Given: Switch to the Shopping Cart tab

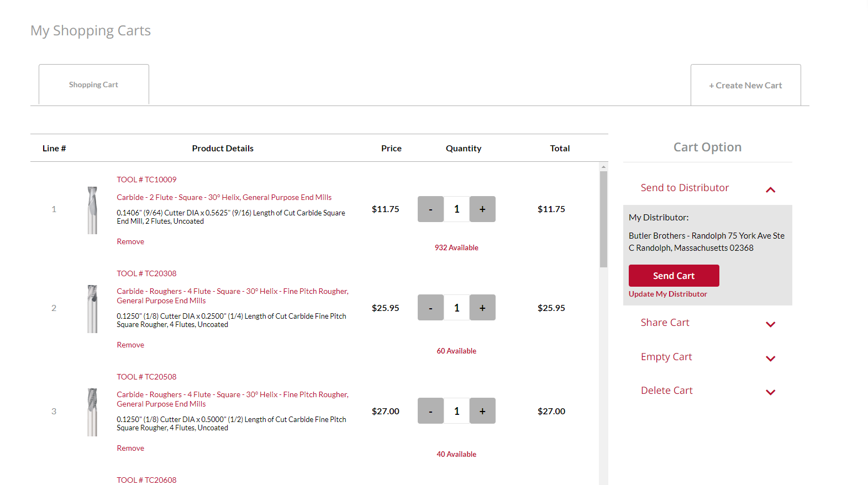Looking at the screenshot, I should pyautogui.click(x=93, y=85).
